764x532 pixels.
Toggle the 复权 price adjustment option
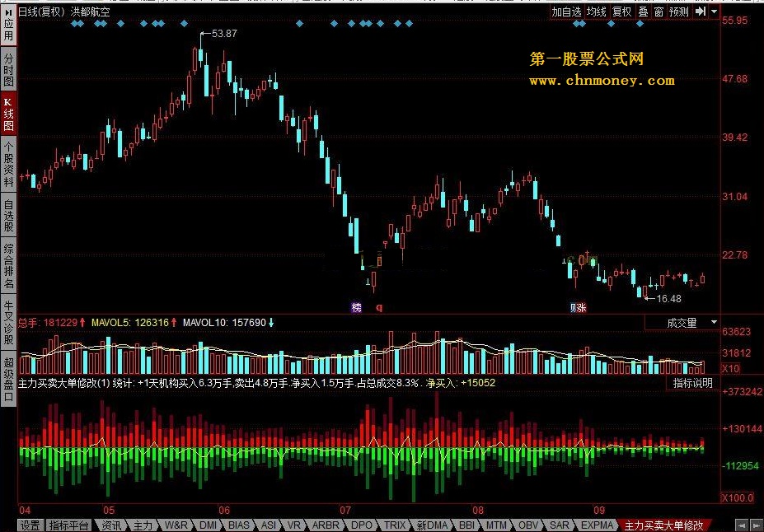pos(621,12)
